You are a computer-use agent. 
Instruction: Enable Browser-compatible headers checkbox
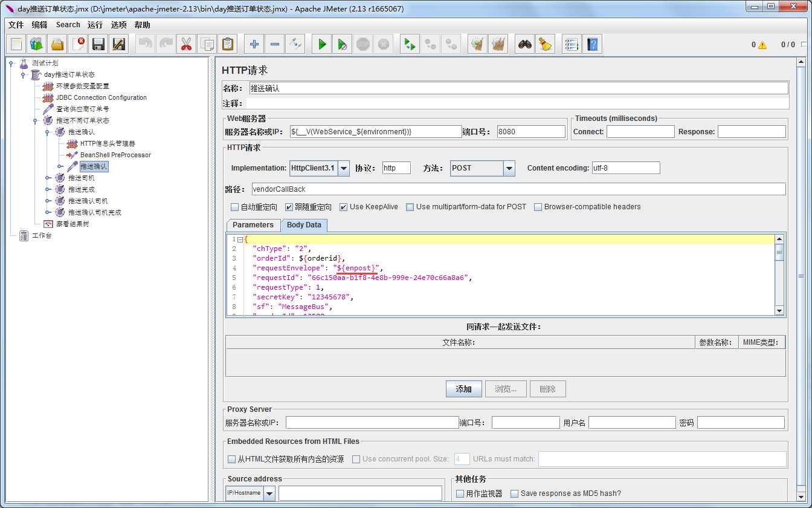538,207
